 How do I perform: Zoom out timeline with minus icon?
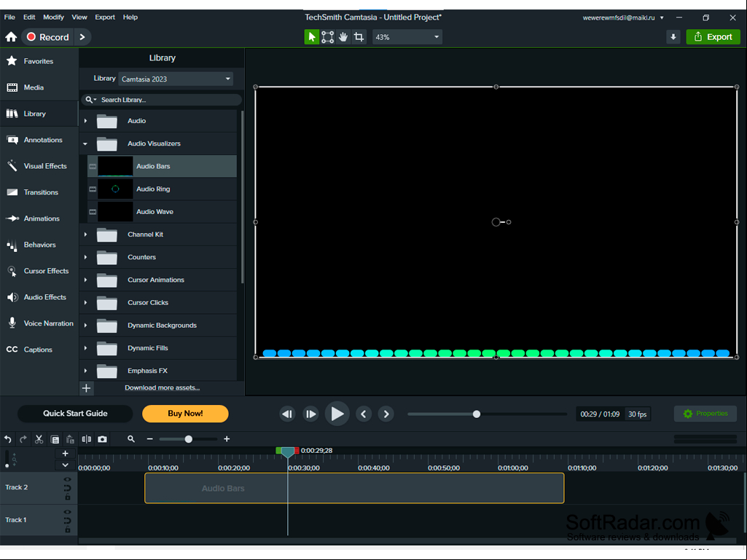pyautogui.click(x=149, y=439)
